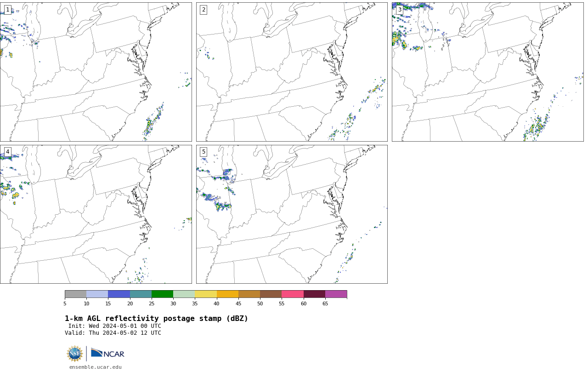
Task: Open ensemble member 3 reflectivity map
Action: coord(487,72)
